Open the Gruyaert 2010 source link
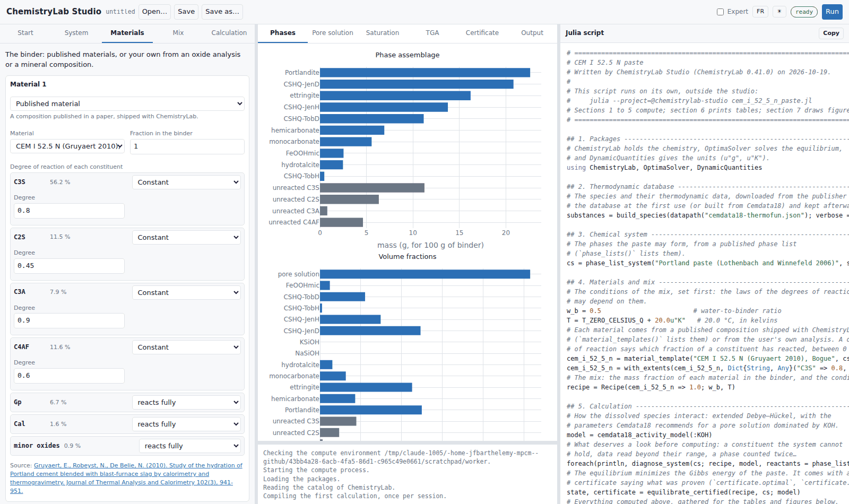Screen dimensions: 849x504 126,478
